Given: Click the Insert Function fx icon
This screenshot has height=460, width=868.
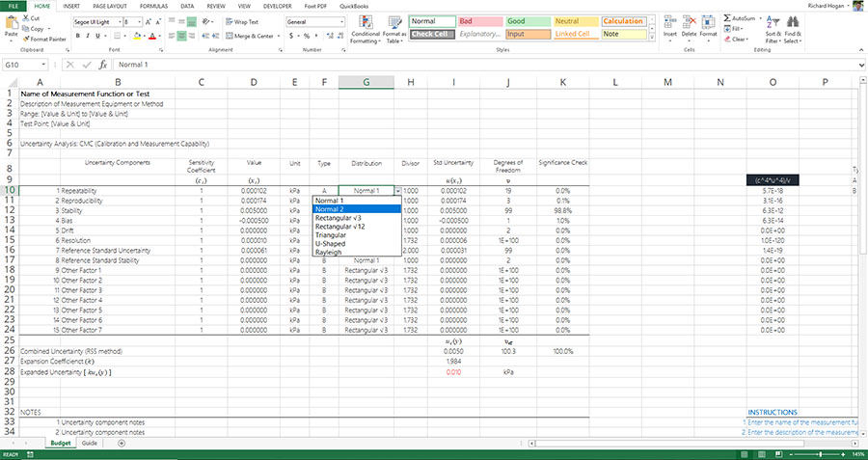Looking at the screenshot, I should [x=103, y=65].
